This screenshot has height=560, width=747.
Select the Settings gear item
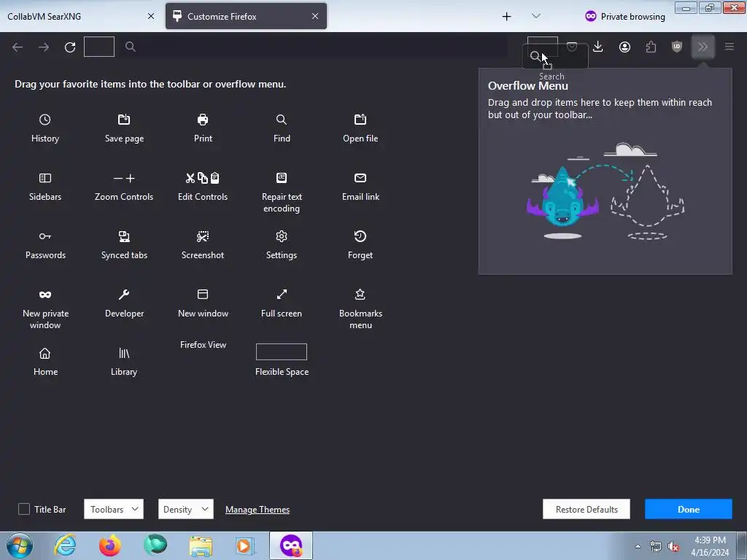tap(282, 236)
